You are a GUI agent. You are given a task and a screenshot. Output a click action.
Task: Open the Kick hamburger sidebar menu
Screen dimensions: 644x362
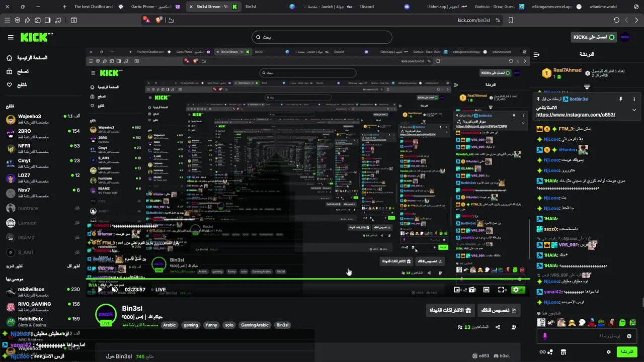[11, 37]
